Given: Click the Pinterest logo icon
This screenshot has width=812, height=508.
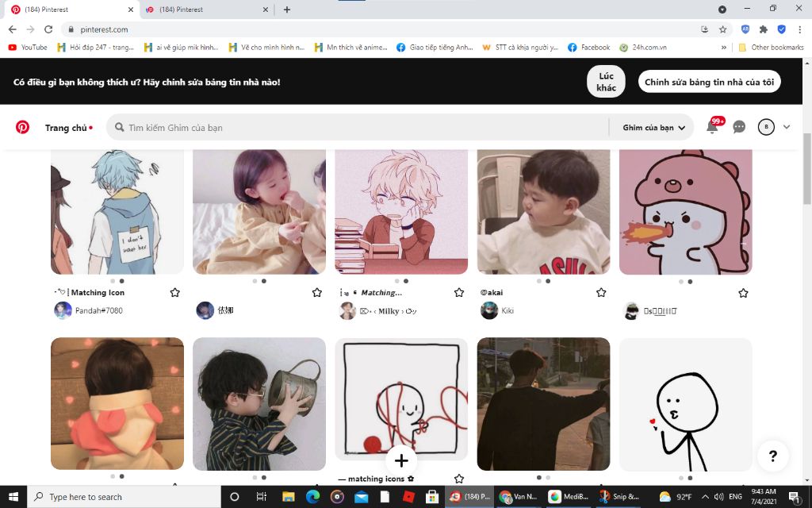Looking at the screenshot, I should click(x=22, y=127).
